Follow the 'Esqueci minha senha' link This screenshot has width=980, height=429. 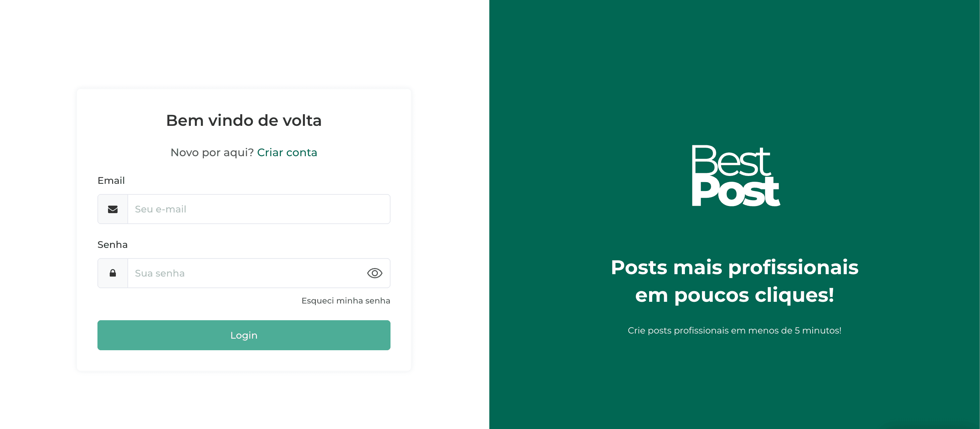click(346, 301)
